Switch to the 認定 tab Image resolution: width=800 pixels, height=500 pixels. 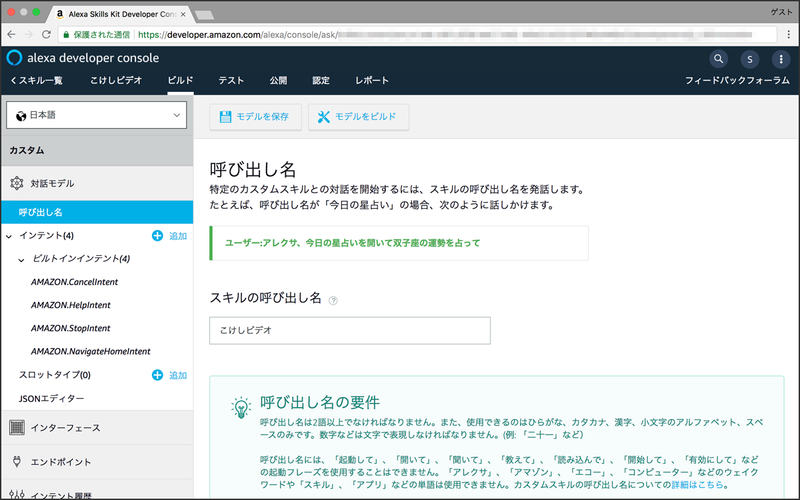[321, 80]
